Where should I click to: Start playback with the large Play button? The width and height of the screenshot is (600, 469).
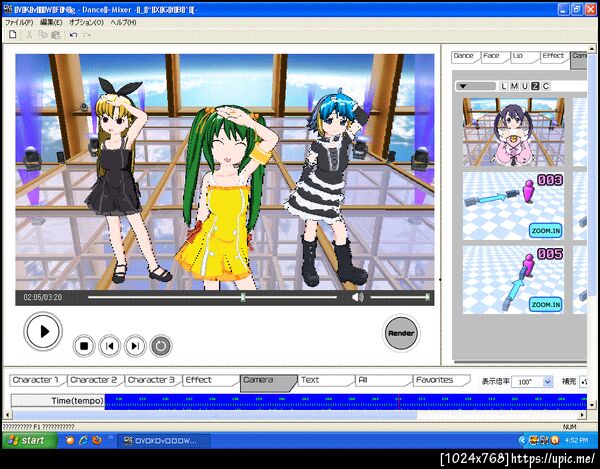(x=43, y=331)
